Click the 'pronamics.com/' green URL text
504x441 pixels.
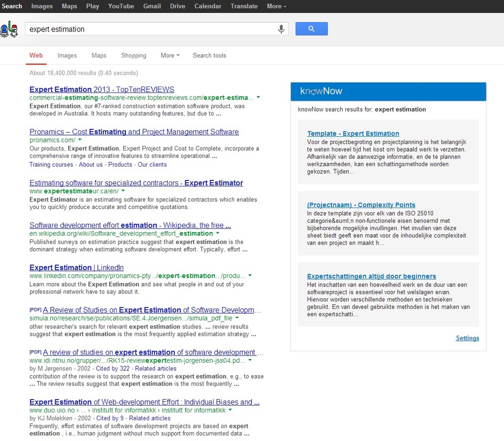pos(52,140)
